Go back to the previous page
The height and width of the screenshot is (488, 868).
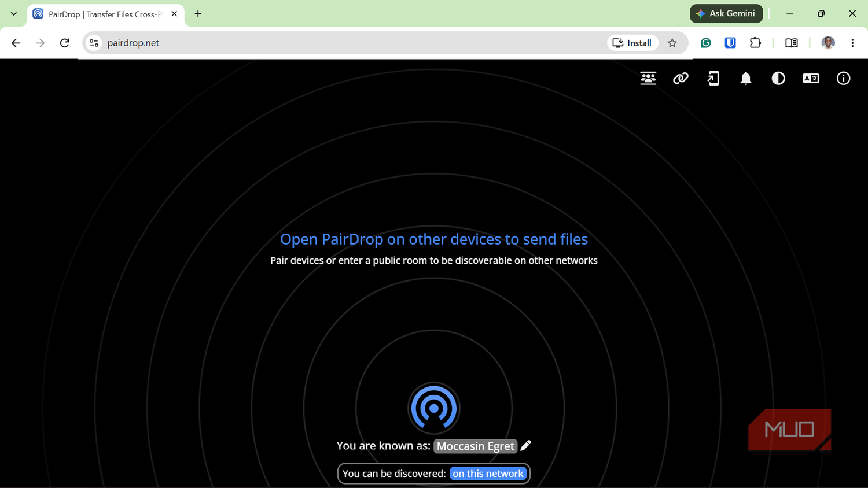tap(16, 43)
